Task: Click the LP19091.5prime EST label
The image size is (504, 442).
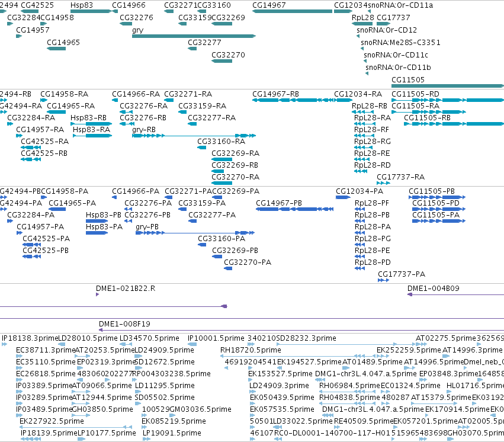Action: 172,433
